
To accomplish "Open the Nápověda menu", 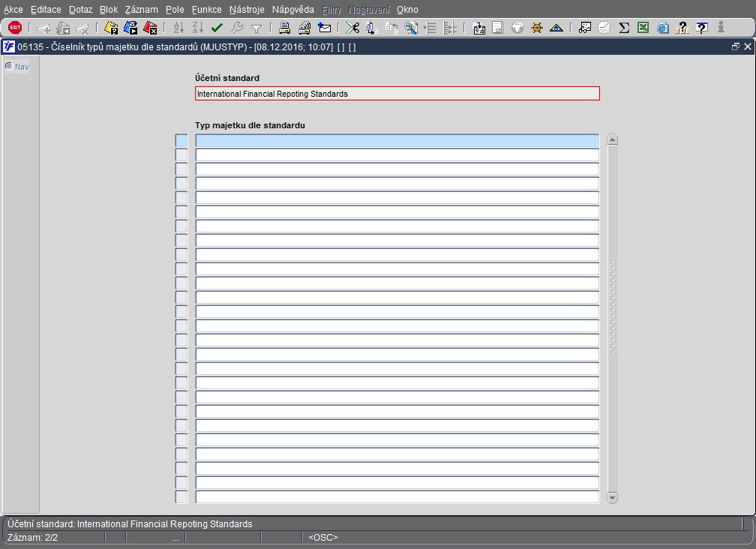I will (x=292, y=10).
